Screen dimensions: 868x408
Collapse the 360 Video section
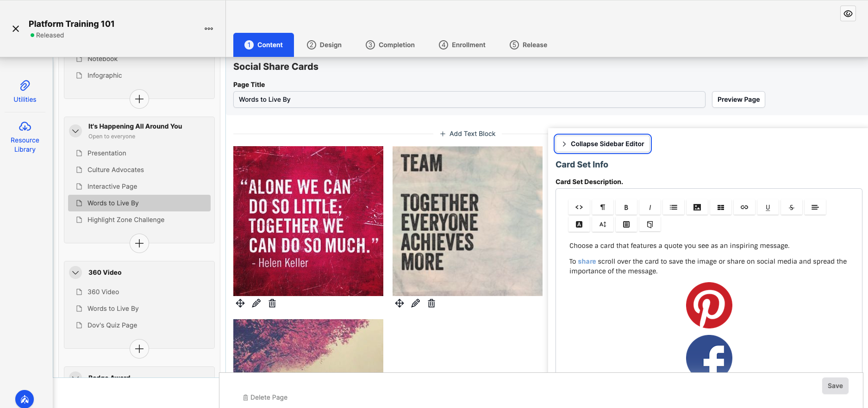[x=75, y=272]
